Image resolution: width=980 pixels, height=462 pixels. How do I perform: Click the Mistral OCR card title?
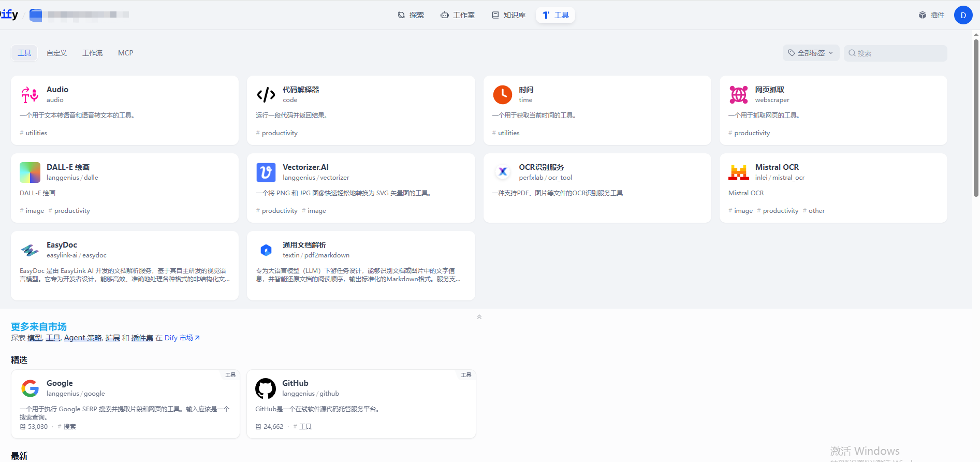[777, 167]
